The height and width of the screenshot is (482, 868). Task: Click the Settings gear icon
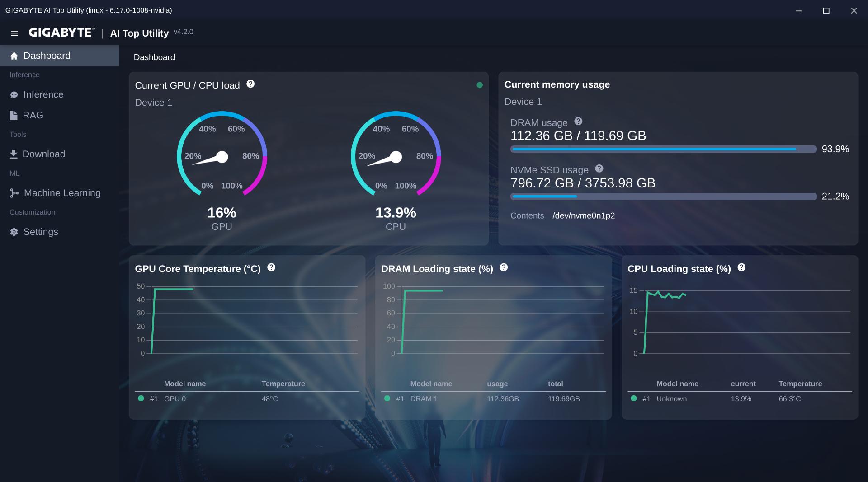(x=14, y=232)
